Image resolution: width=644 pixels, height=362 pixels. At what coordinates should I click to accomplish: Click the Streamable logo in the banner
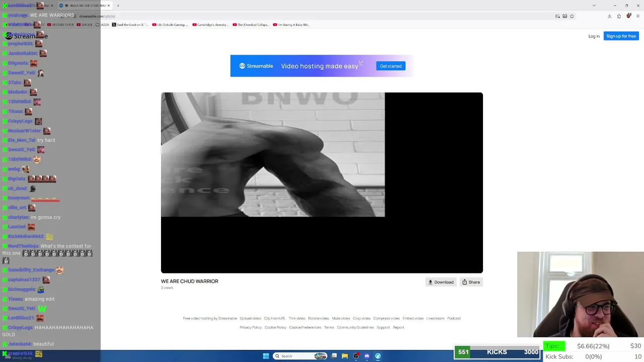(x=256, y=66)
